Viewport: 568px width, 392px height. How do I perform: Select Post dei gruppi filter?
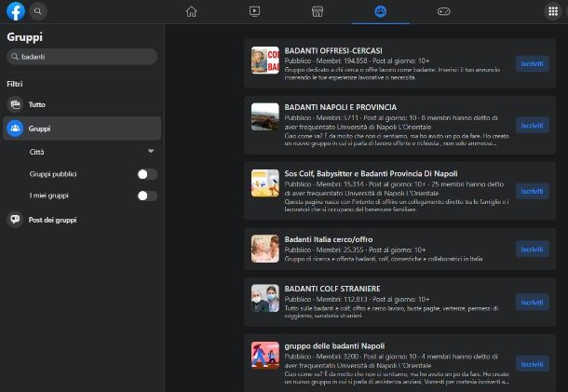(82, 220)
